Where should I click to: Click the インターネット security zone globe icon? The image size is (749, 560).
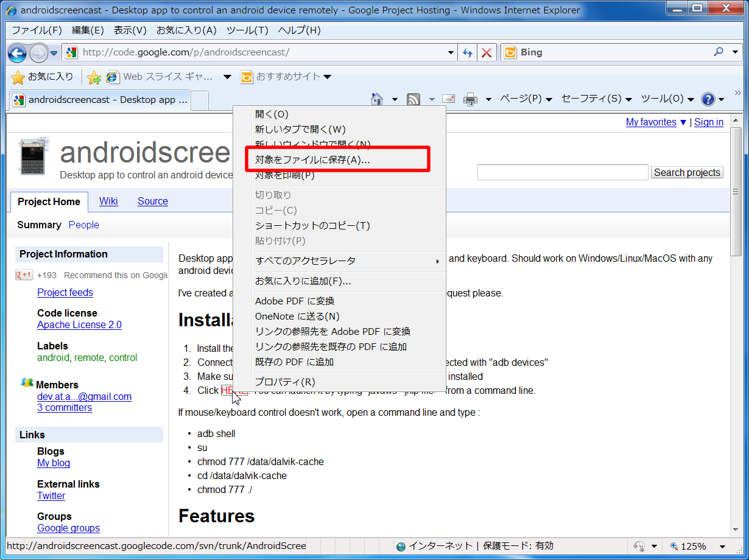(401, 547)
